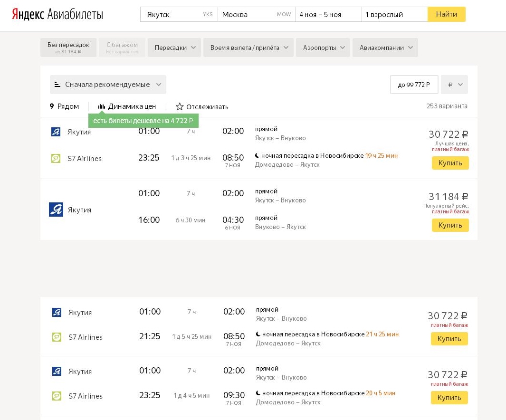Click the large Якутия airline logo
The image size is (506, 420).
point(56,210)
